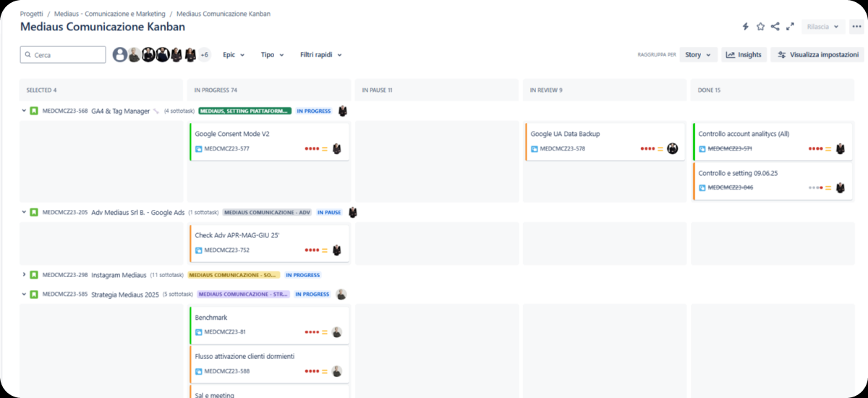Click the MEDIAUS, SETTING PIATTAFORM... green epic label
Image resolution: width=868 pixels, height=398 pixels.
245,111
